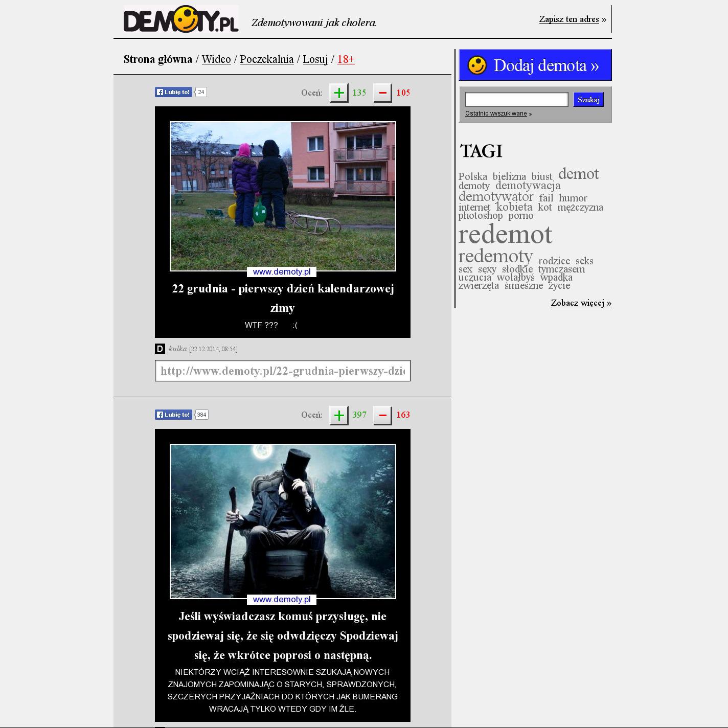Downvote the winter demot with minus icon
Viewport: 728px width, 728px height.
pos(382,93)
